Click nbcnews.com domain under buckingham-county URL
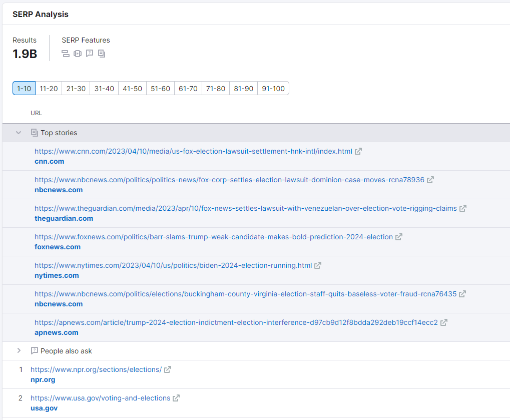The height and width of the screenshot is (420, 510). point(59,304)
